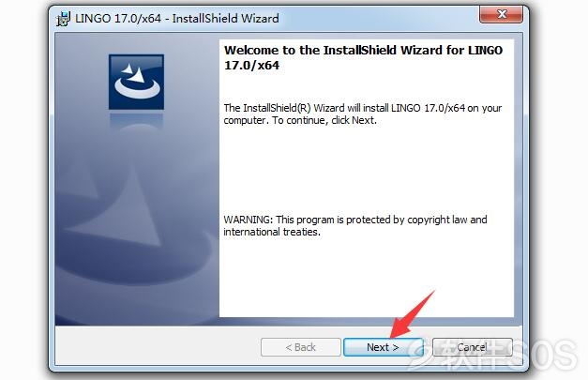
Task: Click the Cancel button
Action: point(472,347)
